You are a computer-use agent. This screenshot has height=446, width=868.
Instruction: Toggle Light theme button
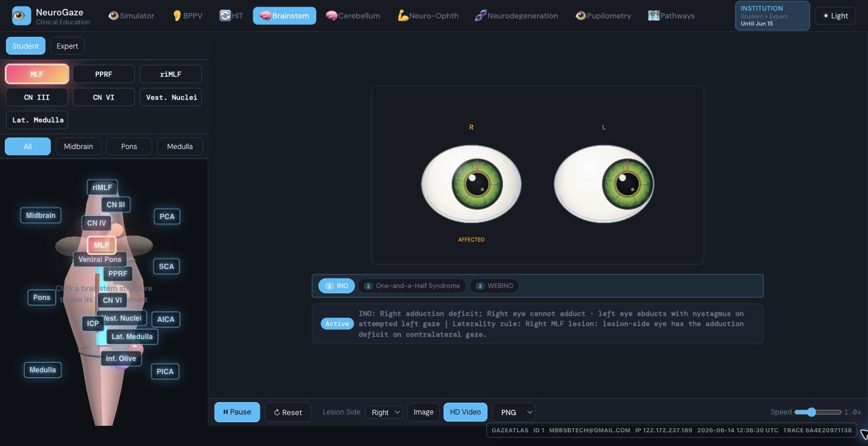tap(835, 15)
